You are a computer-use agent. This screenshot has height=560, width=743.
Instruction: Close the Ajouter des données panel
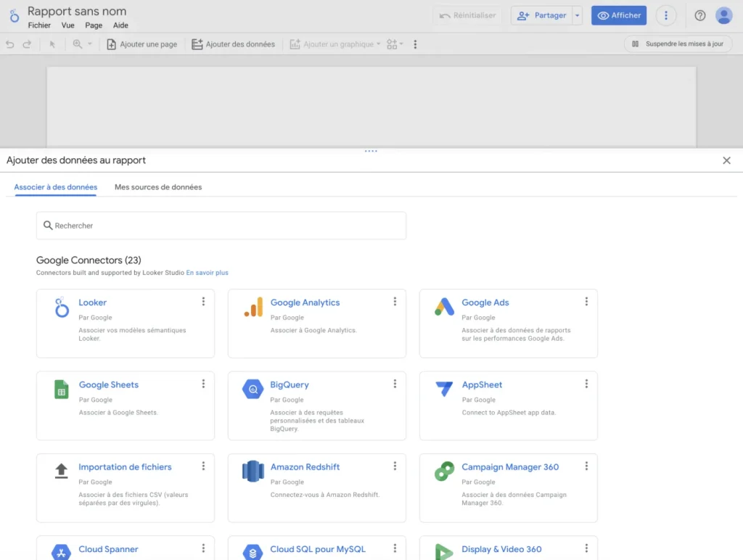coord(726,160)
